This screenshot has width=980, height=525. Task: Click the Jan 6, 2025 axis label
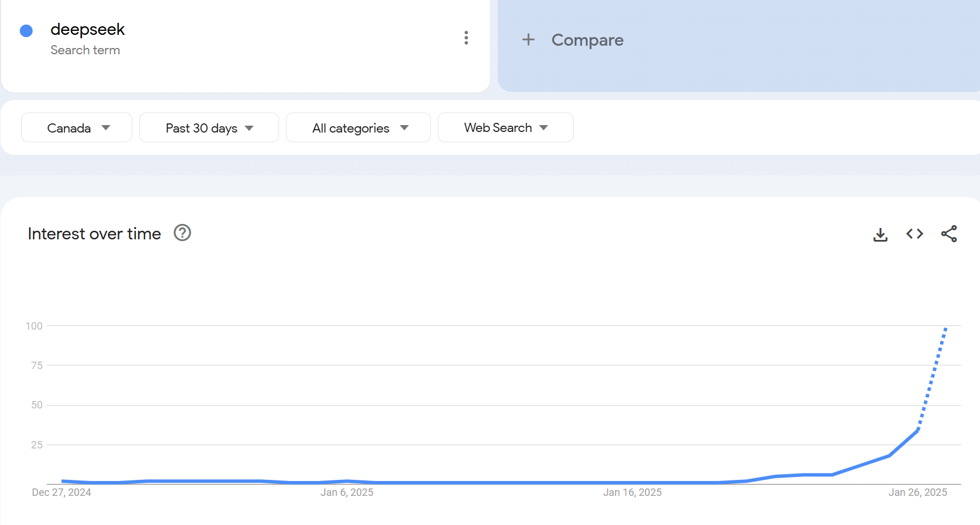click(x=346, y=492)
